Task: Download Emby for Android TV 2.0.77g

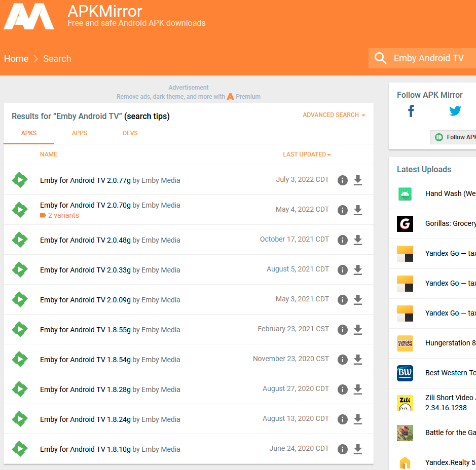Action: click(358, 180)
